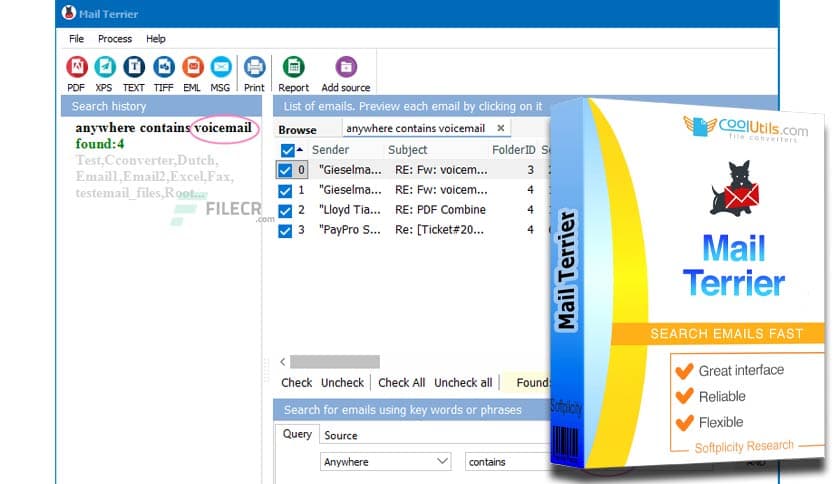Image resolution: width=836 pixels, height=484 pixels.
Task: Click the "PayPro S..." sender cell
Action: click(x=350, y=230)
